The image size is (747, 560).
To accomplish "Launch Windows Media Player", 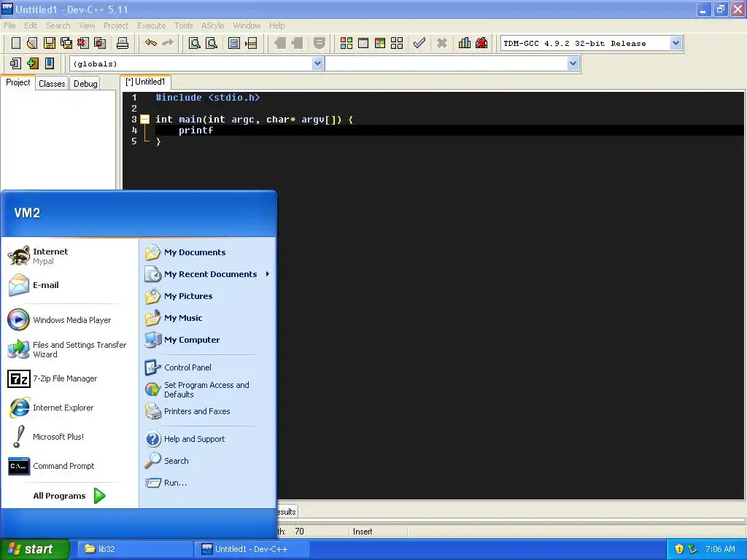I will pyautogui.click(x=69, y=320).
